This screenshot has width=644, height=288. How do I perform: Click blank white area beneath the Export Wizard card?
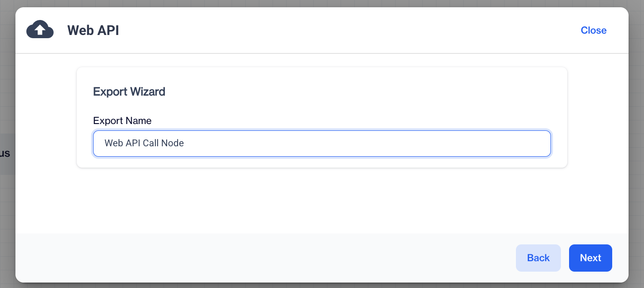click(322, 200)
